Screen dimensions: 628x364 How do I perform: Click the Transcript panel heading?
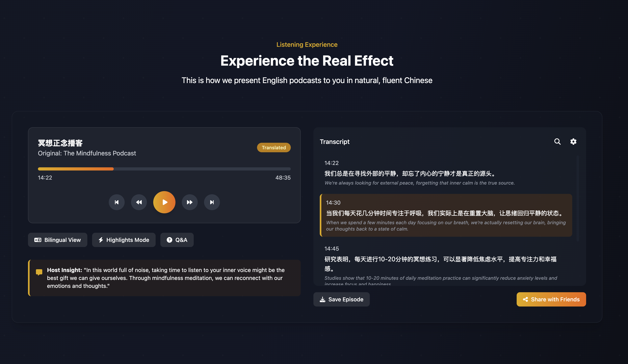click(x=334, y=142)
